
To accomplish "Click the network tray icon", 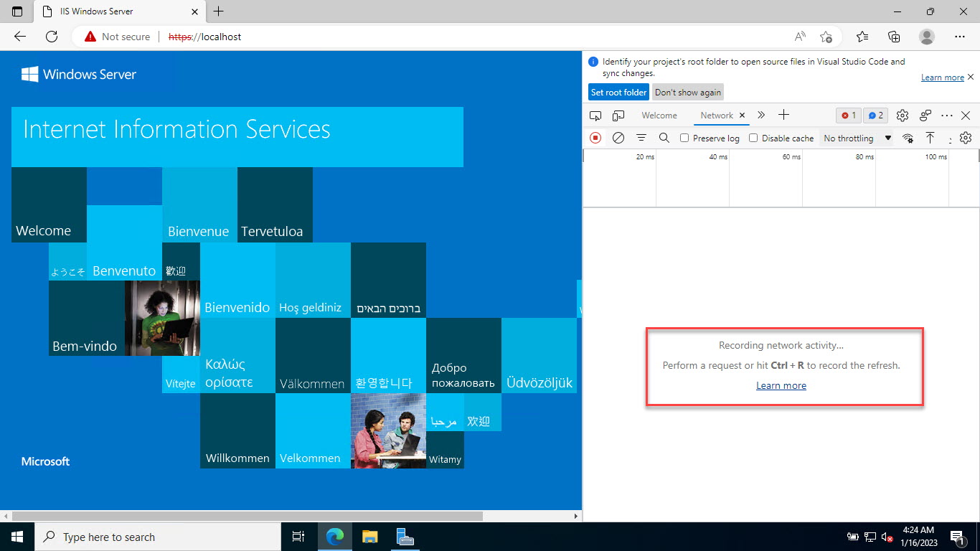I will click(870, 537).
